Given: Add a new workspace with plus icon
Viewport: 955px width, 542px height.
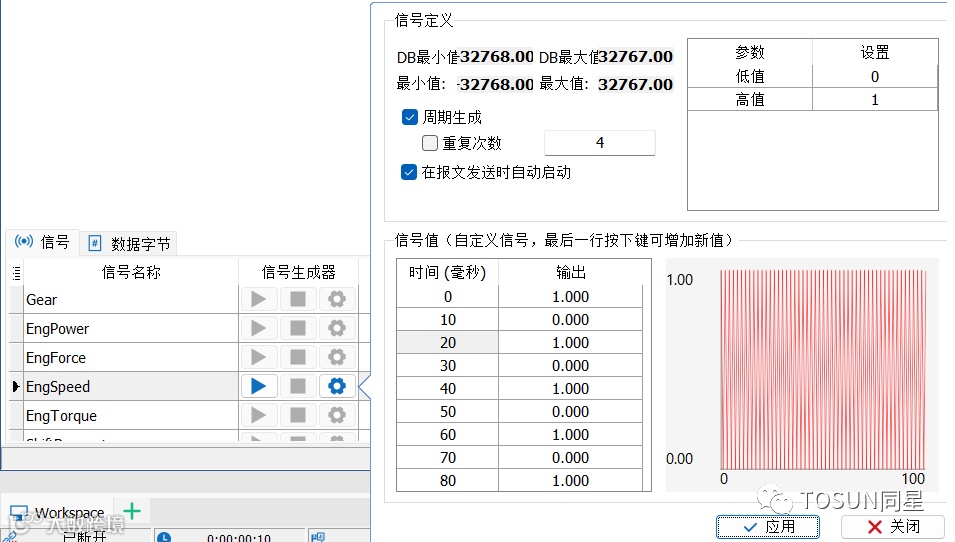Looking at the screenshot, I should [x=132, y=511].
